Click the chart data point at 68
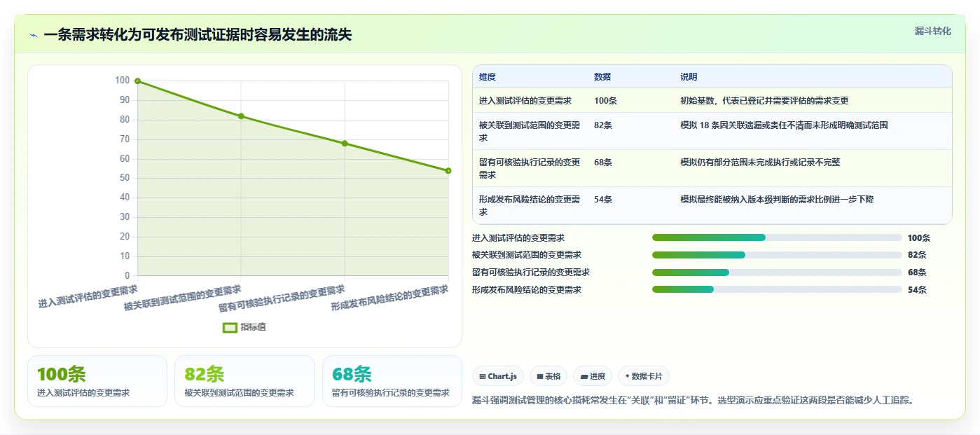980x435 pixels. (x=345, y=144)
